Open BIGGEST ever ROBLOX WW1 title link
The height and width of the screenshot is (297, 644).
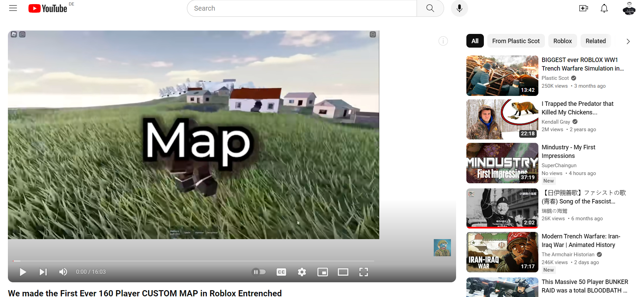(x=583, y=64)
